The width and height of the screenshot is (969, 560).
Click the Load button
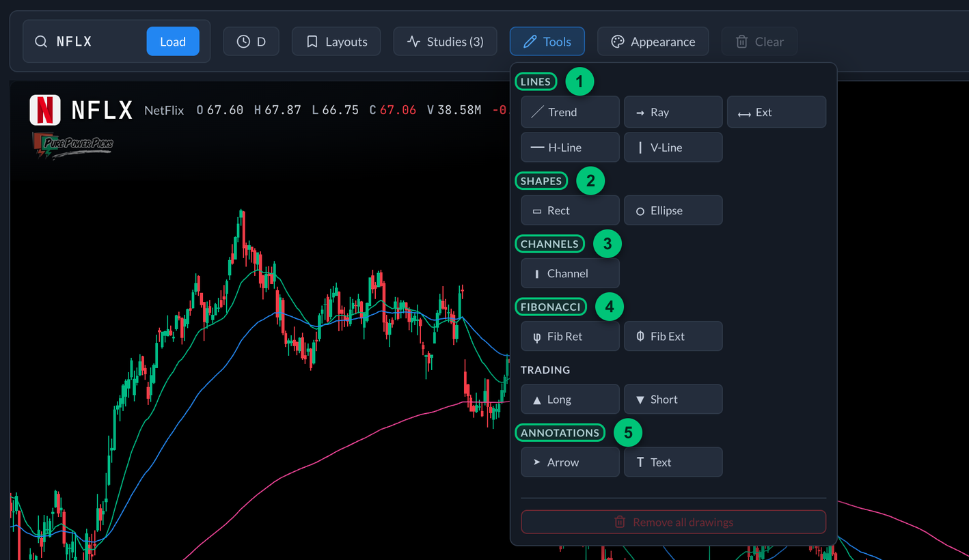click(x=173, y=42)
